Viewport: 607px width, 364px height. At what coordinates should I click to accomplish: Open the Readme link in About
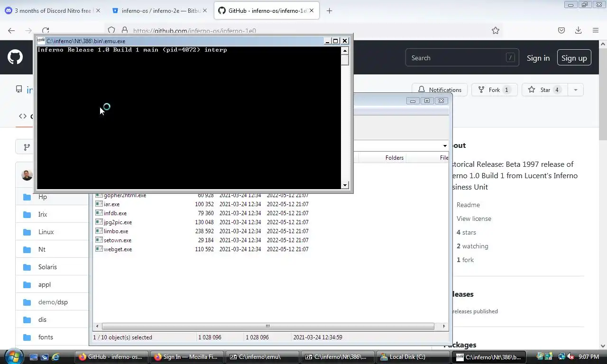(x=468, y=205)
